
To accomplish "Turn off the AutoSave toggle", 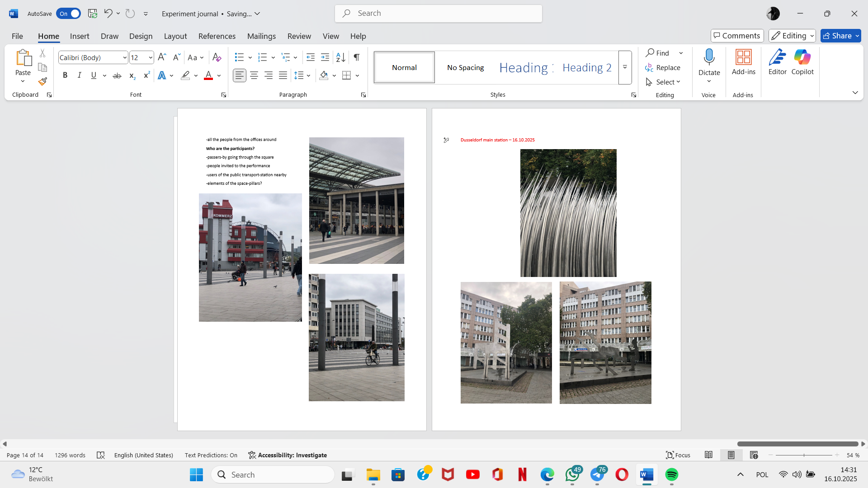I will [x=68, y=14].
